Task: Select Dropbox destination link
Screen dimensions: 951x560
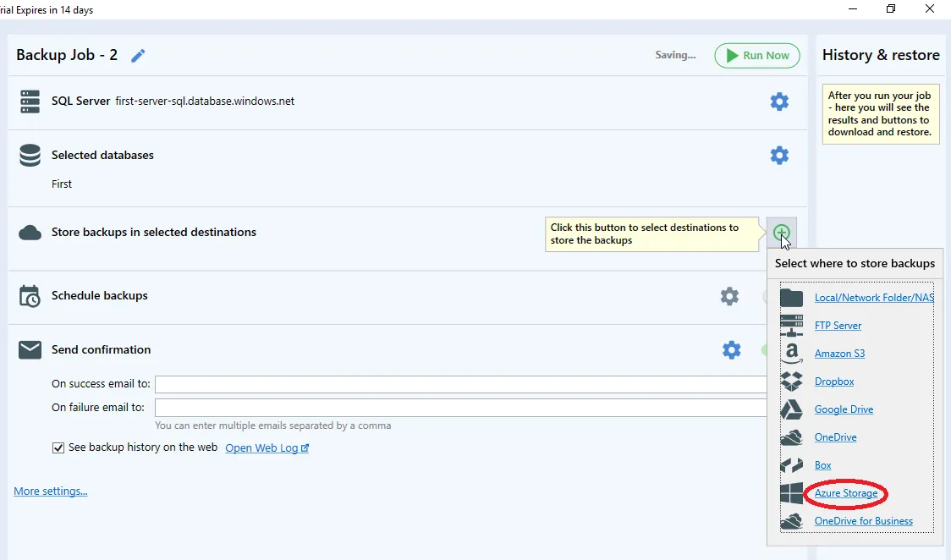Action: coord(834,382)
